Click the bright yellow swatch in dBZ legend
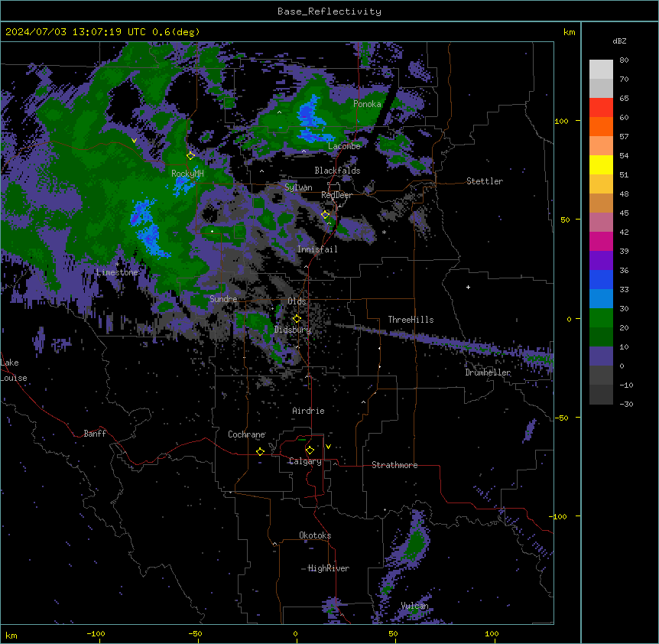Image resolution: width=659 pixels, height=644 pixels. (601, 164)
